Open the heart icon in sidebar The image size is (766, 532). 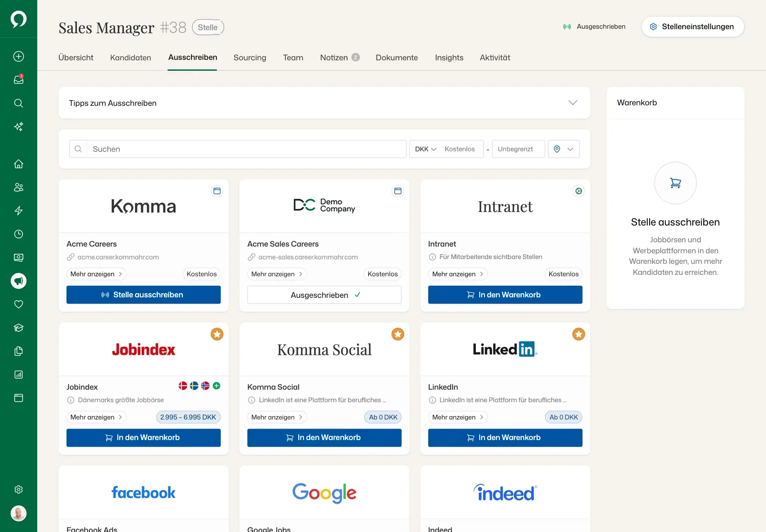point(19,304)
